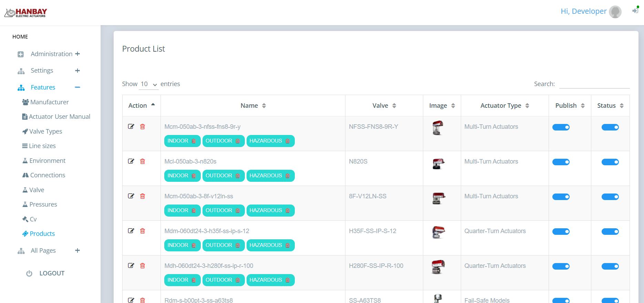Image resolution: width=644 pixels, height=303 pixels.
Task: Edit the Mcl-050ab-3-n820s product
Action: pyautogui.click(x=131, y=161)
